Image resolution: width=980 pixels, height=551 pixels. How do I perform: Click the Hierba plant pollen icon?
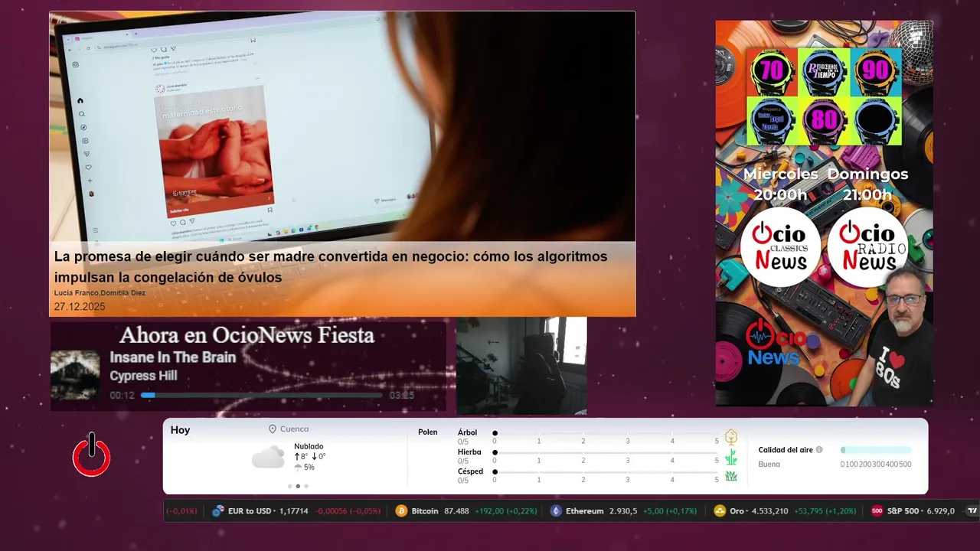[731, 457]
